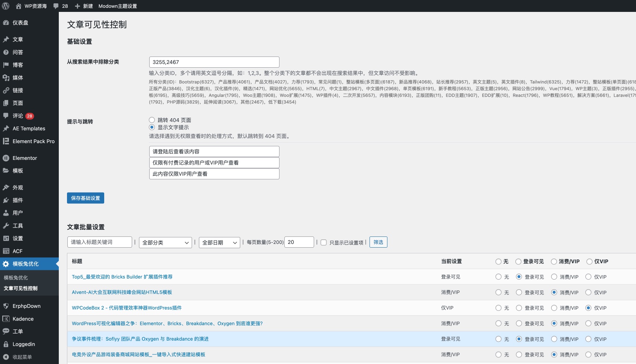Click the 保存基础设置 button

click(x=86, y=198)
